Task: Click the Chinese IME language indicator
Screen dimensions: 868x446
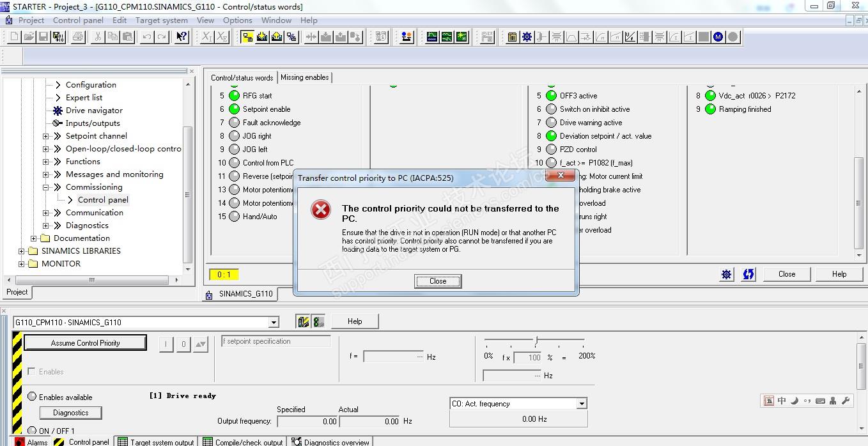Action: (781, 401)
